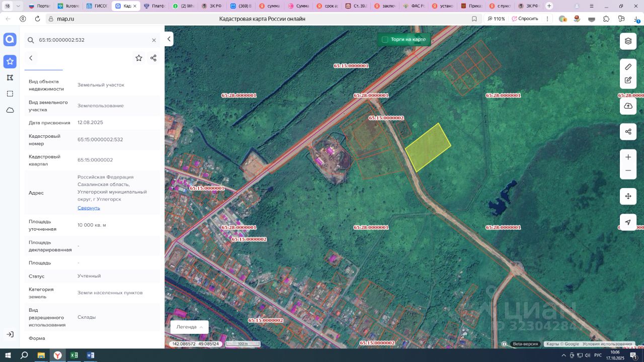Switch to the Ст. 39 browser tab
This screenshot has height=362, width=644.
coord(356,6)
